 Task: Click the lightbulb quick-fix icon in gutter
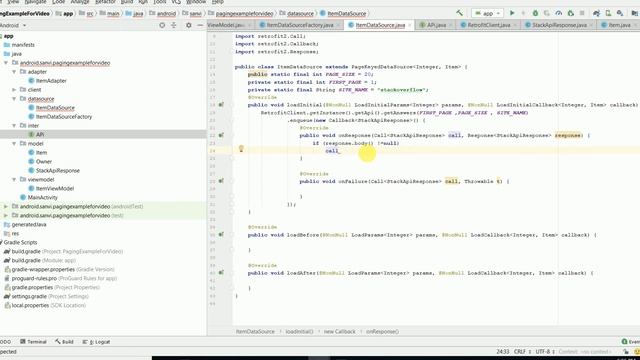click(x=241, y=149)
